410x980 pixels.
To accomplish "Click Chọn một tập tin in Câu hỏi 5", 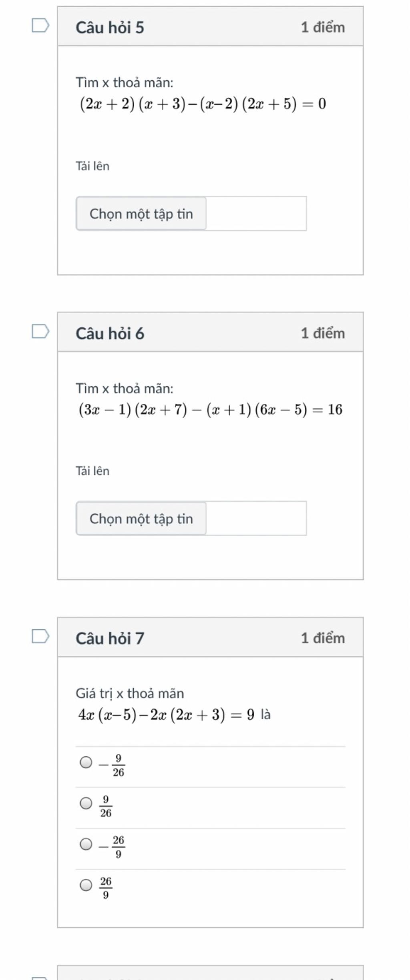I will pyautogui.click(x=141, y=214).
